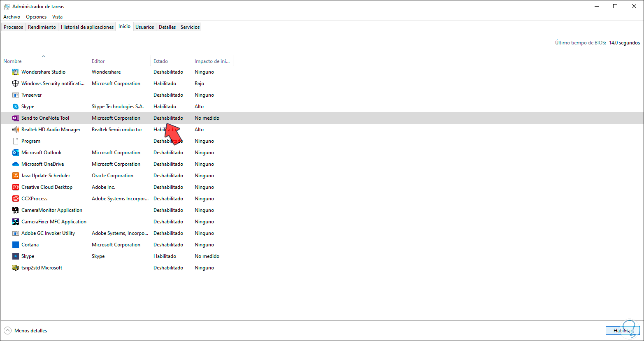Click the Administrador de tareas title bar icon
Screen dimensions: 644x341
7,7
